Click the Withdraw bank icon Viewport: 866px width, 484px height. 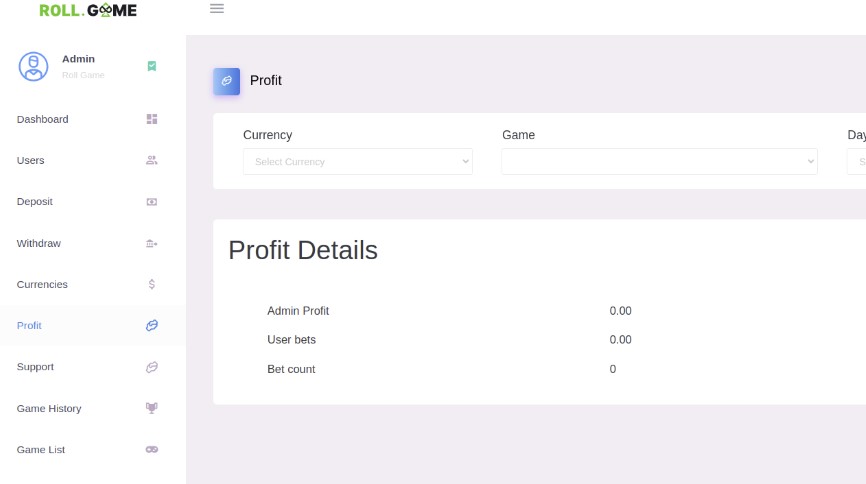(x=151, y=243)
